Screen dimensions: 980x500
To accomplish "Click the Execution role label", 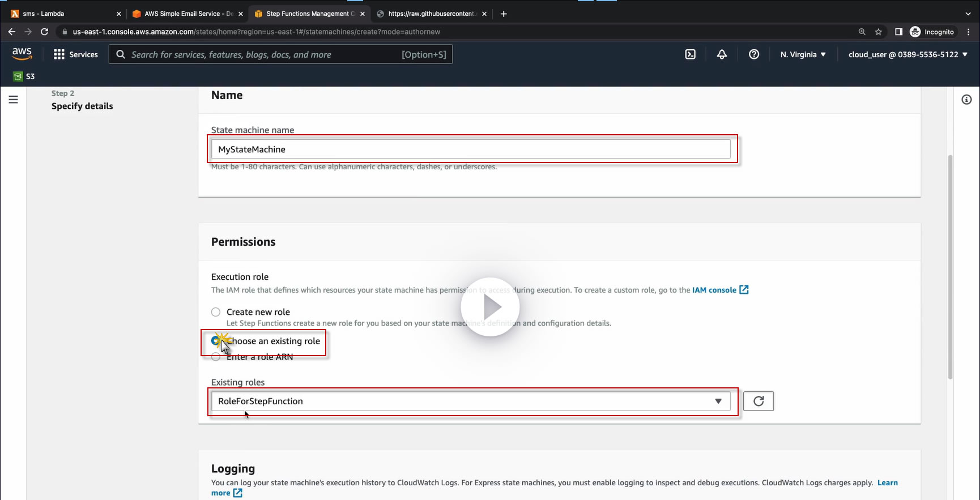I will (240, 277).
